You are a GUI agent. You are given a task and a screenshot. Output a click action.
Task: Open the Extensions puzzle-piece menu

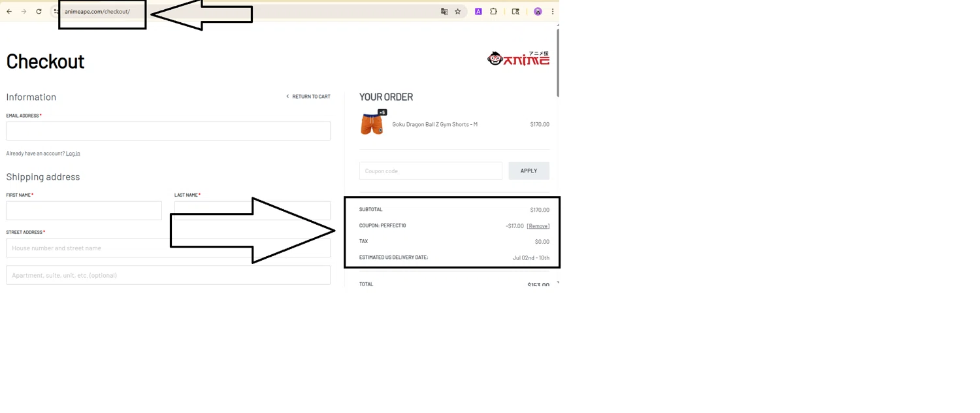coord(493,11)
